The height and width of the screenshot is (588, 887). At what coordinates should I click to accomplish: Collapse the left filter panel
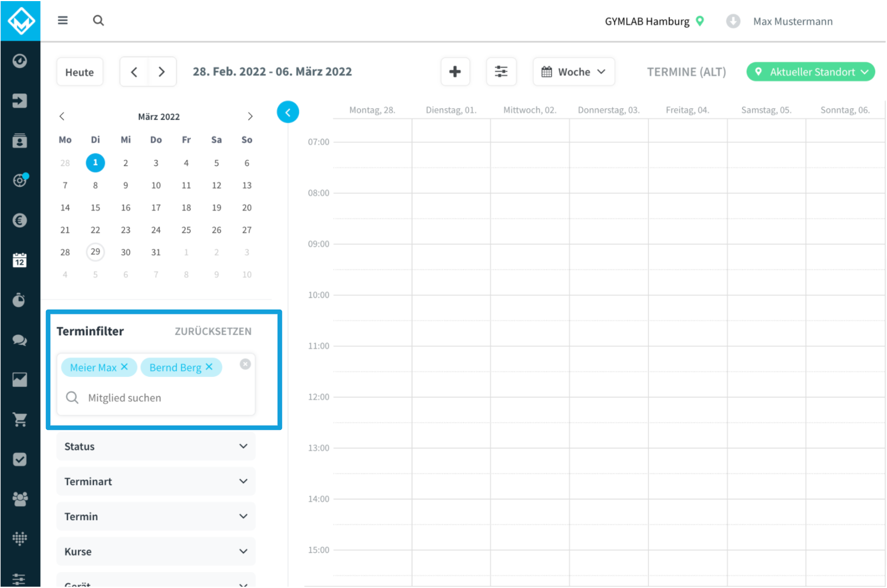pos(288,112)
